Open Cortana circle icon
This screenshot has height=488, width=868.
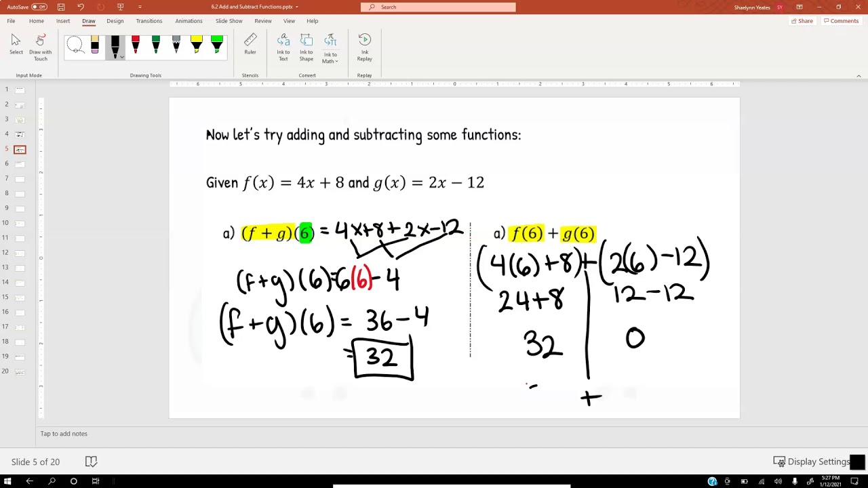(73, 481)
